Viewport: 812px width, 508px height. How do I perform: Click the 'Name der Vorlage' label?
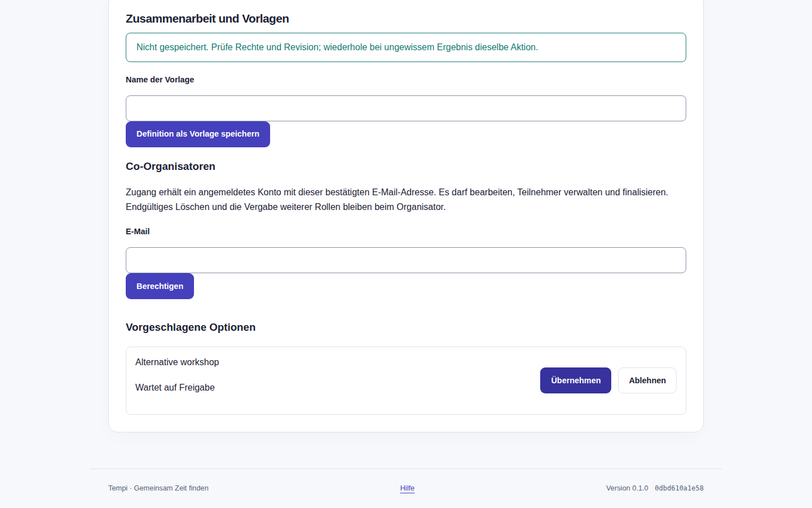160,80
